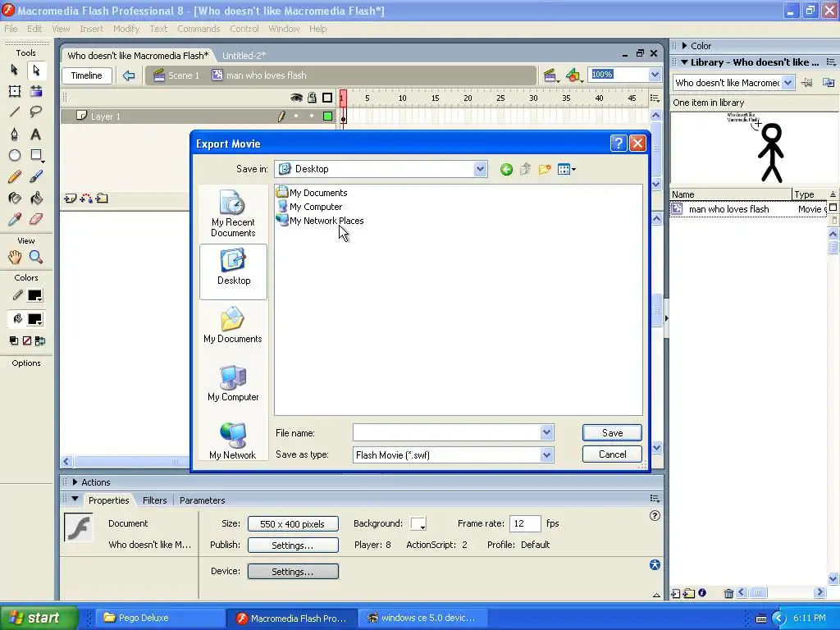Open the Background color swatch
The width and height of the screenshot is (840, 630).
point(418,523)
